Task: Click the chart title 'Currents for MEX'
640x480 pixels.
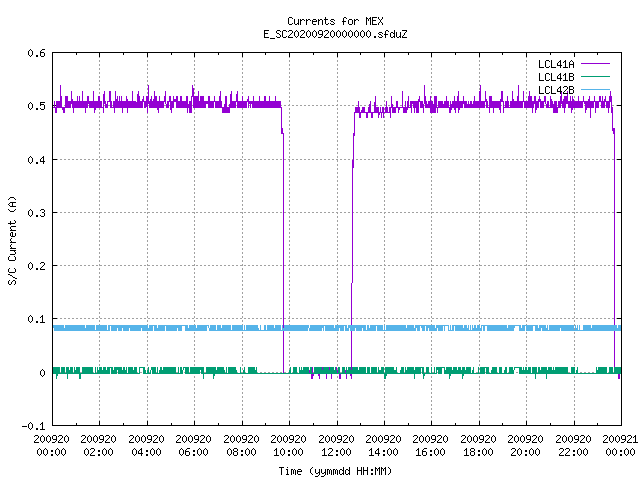Action: pyautogui.click(x=335, y=21)
